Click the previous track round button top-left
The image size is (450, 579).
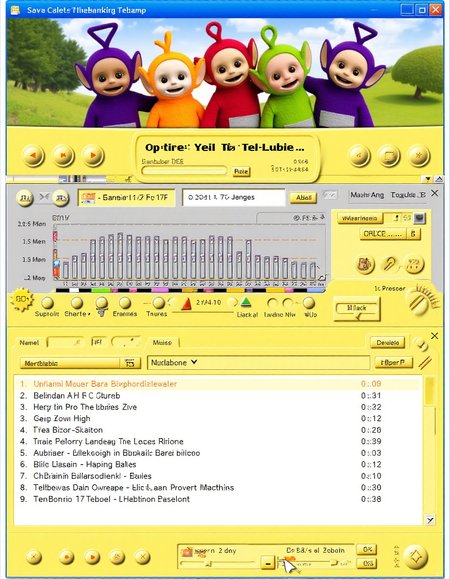coord(33,155)
